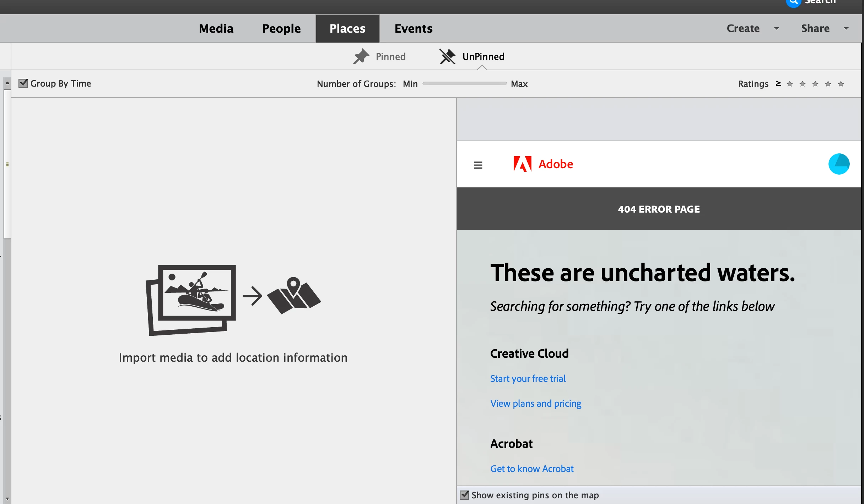
Task: Set rating filter to one star
Action: 789,84
